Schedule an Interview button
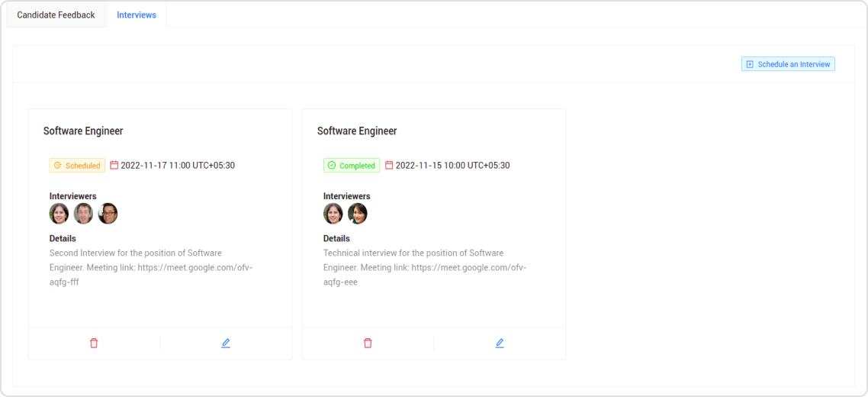The width and height of the screenshot is (868, 397). point(788,64)
